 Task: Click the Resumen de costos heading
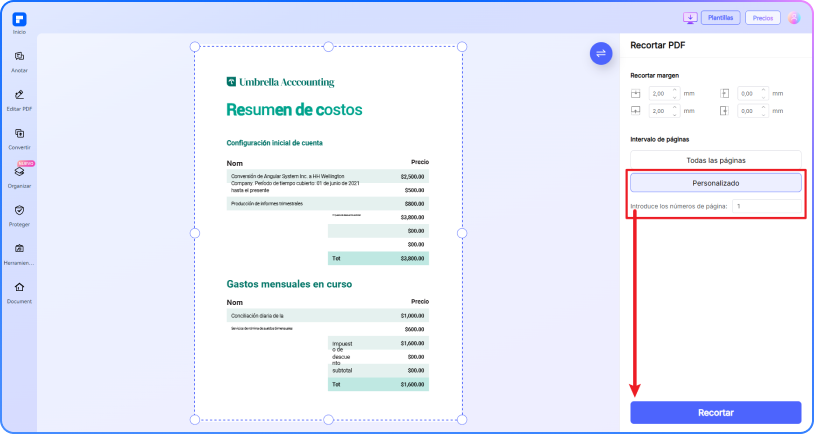tap(294, 110)
